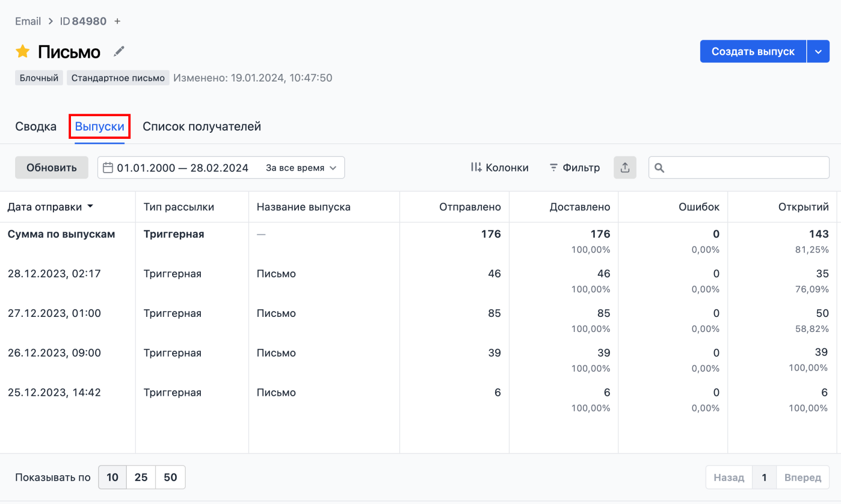Switch to the Сводка tab
Image resolution: width=841 pixels, height=504 pixels.
36,127
